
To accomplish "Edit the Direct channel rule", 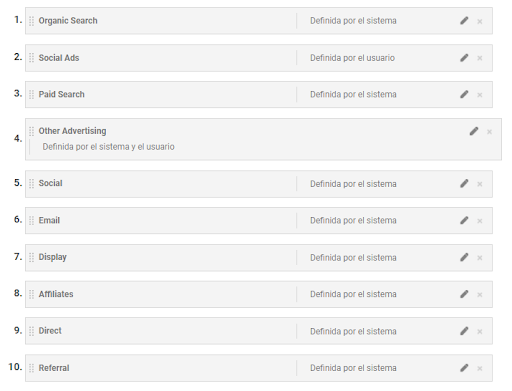I will click(x=464, y=331).
